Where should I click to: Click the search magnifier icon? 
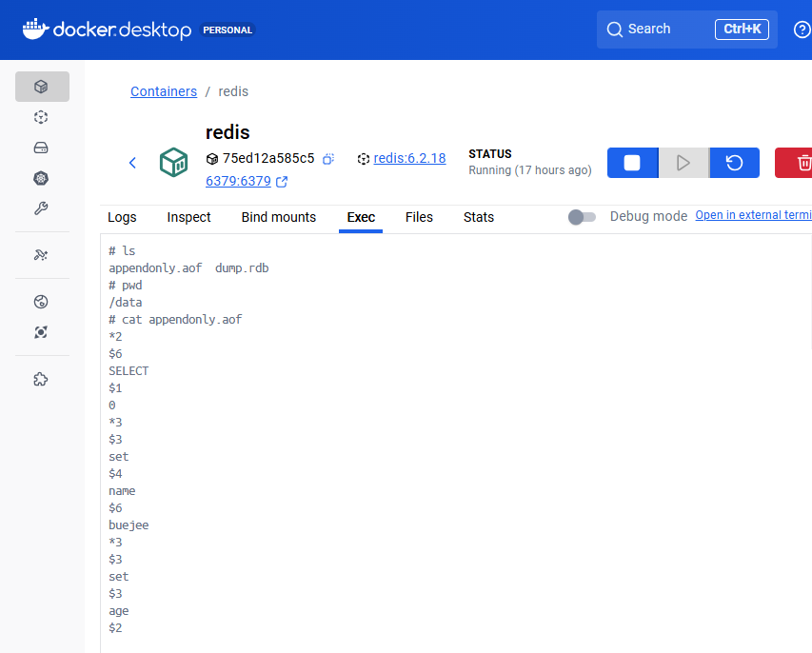click(x=614, y=30)
